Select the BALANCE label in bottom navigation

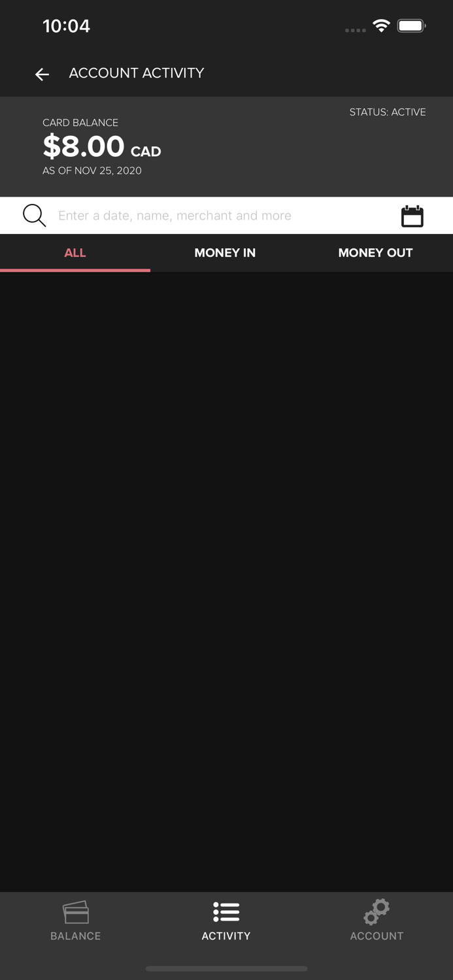click(76, 936)
